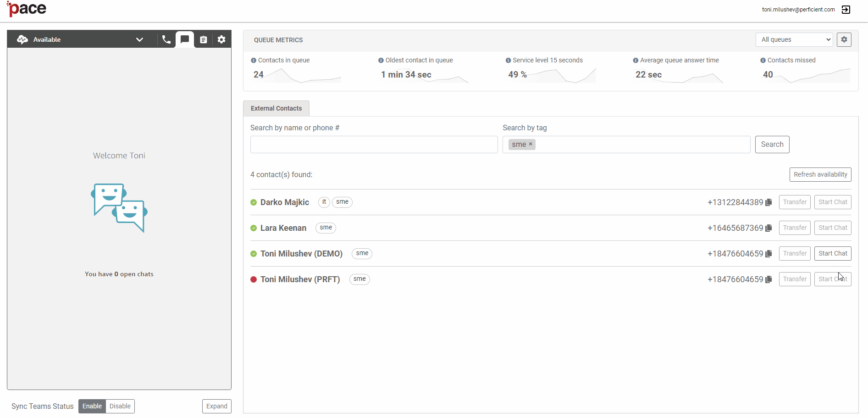This screenshot has width=868, height=418.
Task: Open the All queues dropdown
Action: (x=794, y=39)
